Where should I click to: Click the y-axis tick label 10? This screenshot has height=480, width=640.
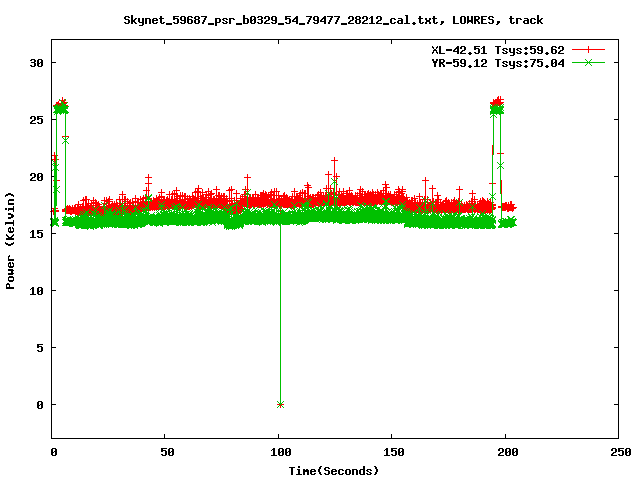[36, 291]
